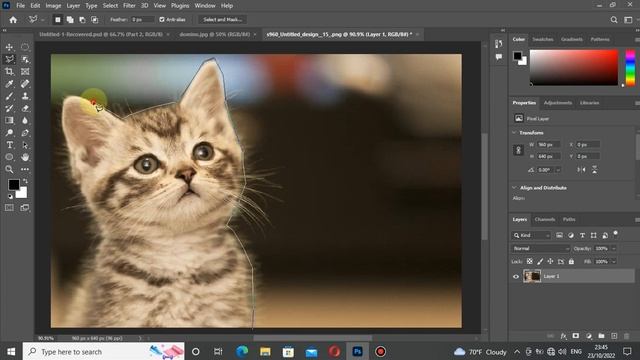The width and height of the screenshot is (640, 360).
Task: Choose Add to selection mode
Action: (x=70, y=20)
